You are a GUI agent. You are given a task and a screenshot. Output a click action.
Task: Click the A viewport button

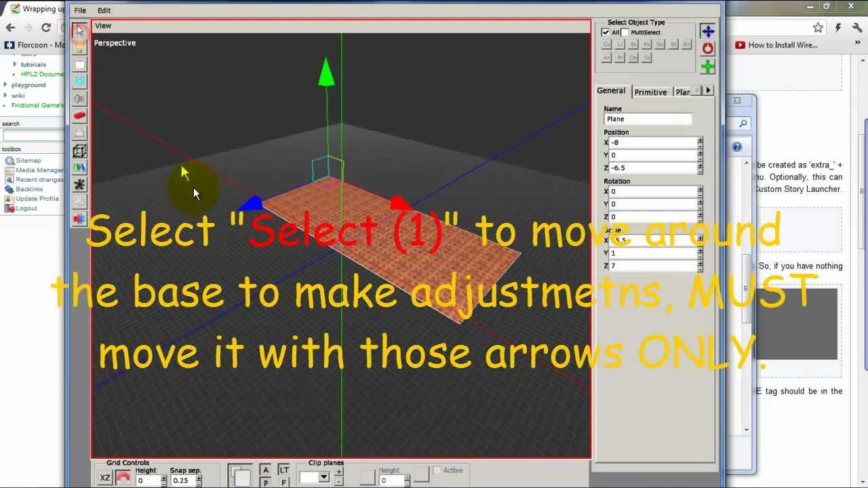point(265,470)
